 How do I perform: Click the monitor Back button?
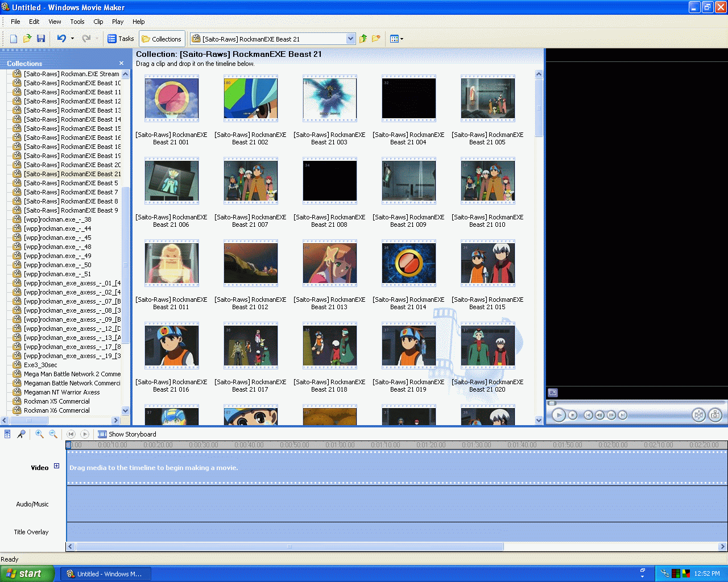[589, 415]
